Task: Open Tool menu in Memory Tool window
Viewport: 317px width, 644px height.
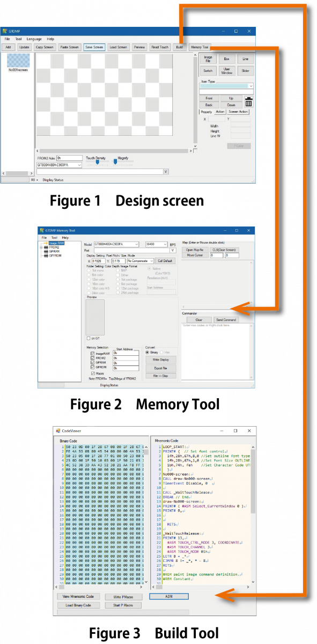Action: 54,237
